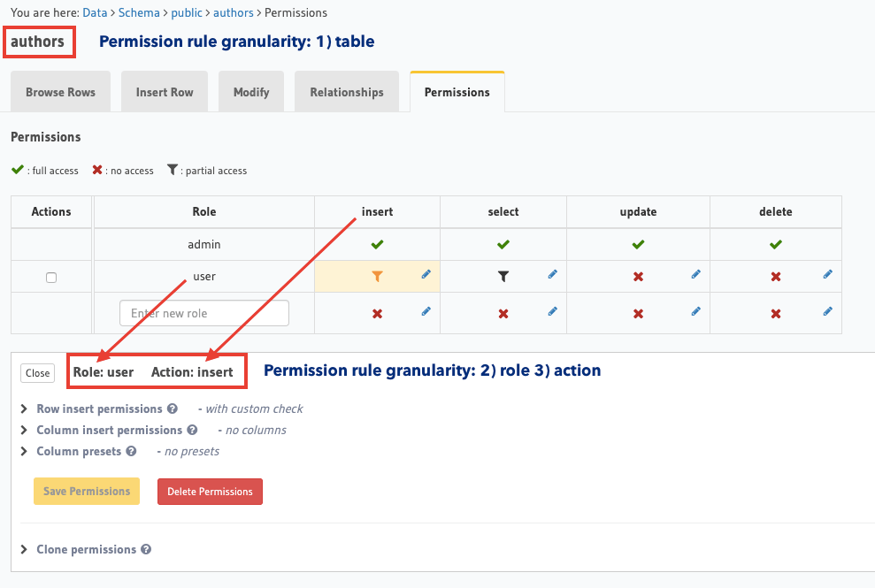Expand the Clone permissions section
Screen dimensions: 875x588
(x=86, y=549)
